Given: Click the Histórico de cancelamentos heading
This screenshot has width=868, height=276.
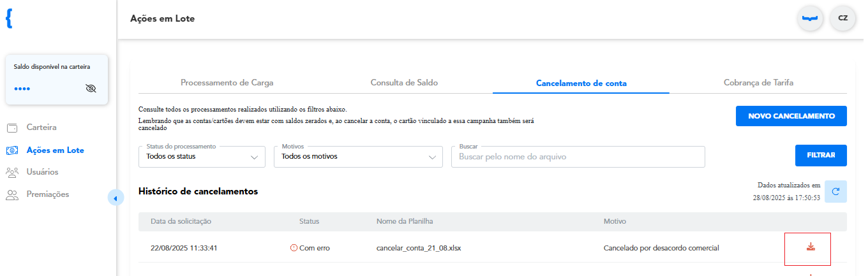Looking at the screenshot, I should 198,191.
